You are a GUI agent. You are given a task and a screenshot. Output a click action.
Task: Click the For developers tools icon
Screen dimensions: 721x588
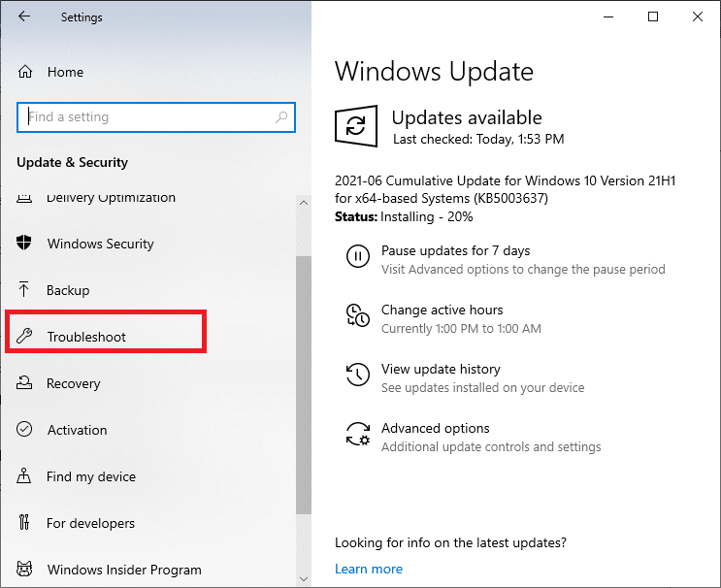(24, 522)
